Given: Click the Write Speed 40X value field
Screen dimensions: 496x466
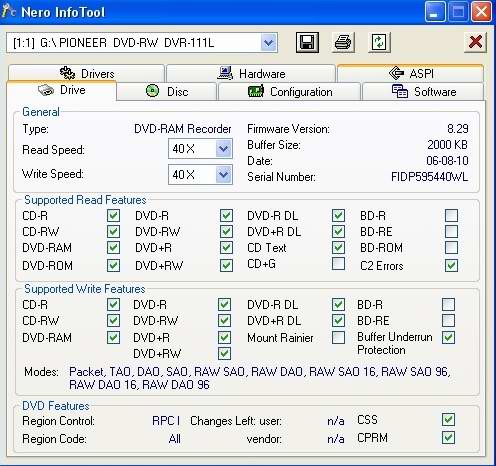Looking at the screenshot, I should pyautogui.click(x=192, y=174).
